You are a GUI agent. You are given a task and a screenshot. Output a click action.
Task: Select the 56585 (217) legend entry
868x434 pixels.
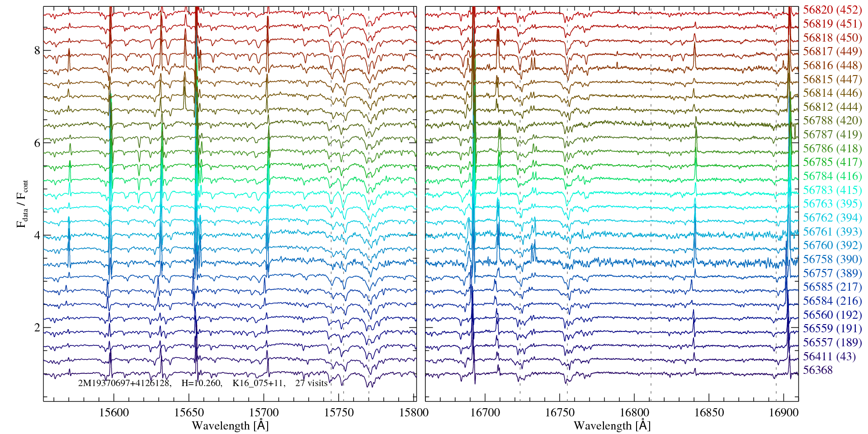(x=832, y=287)
